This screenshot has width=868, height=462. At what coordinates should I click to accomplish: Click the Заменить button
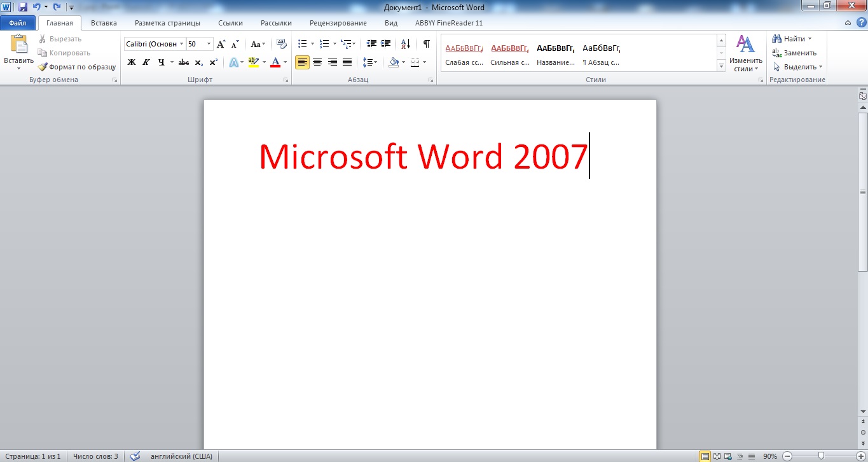pos(794,52)
